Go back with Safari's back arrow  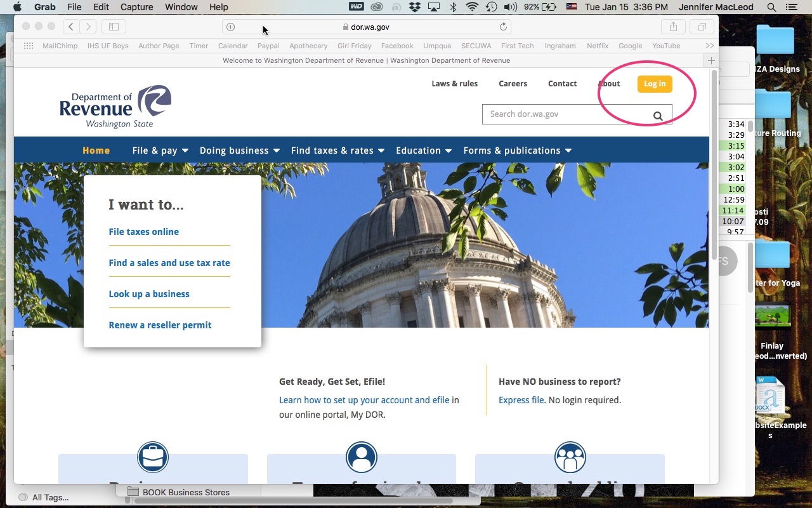[x=71, y=27]
